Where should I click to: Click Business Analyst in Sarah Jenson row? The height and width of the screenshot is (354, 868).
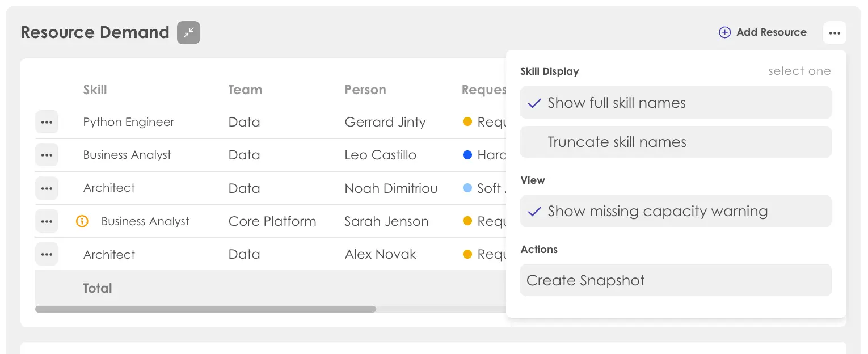pyautogui.click(x=145, y=221)
